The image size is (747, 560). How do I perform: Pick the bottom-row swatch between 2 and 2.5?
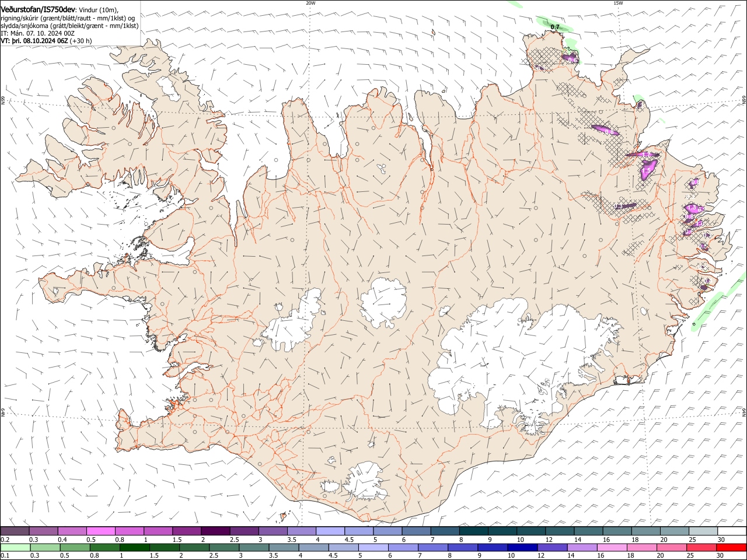tap(194, 548)
